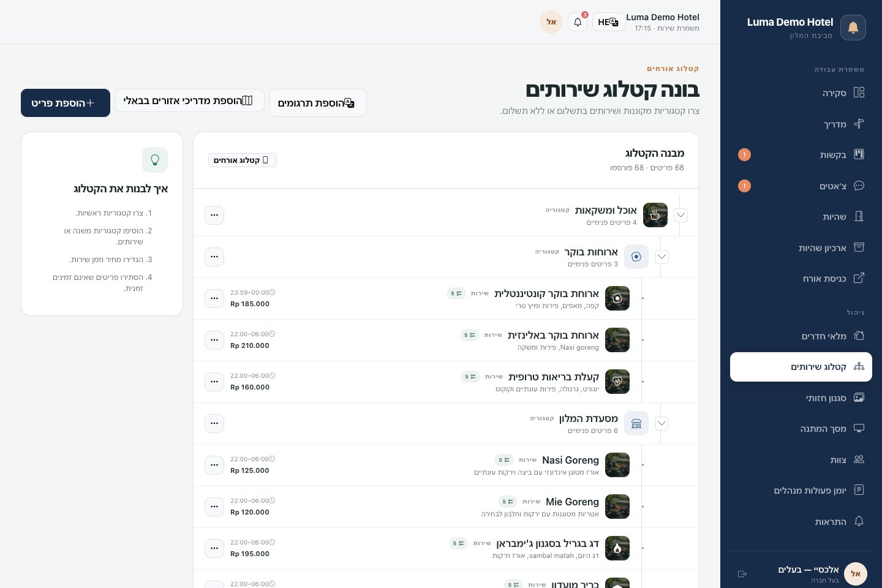Click the Nasi Goreng item thumbnail
Viewport: 882px width, 588px height.
tap(617, 465)
